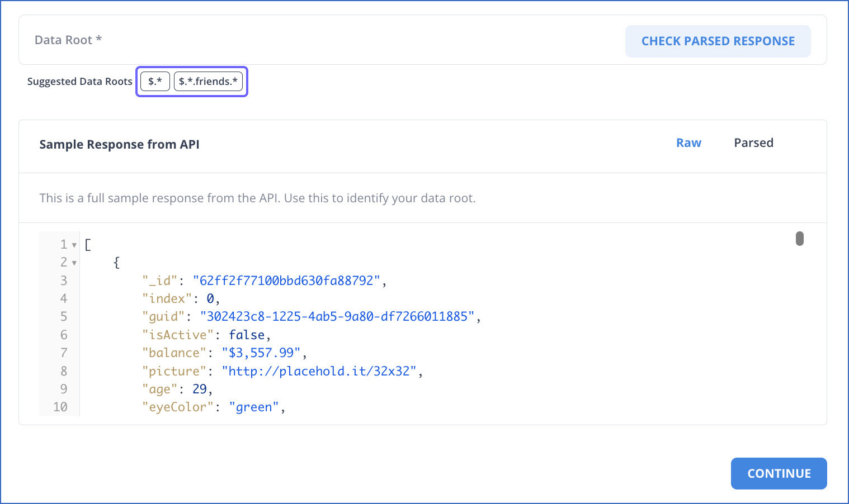
Task: Click the balance value $3,557.99
Action: (x=262, y=353)
